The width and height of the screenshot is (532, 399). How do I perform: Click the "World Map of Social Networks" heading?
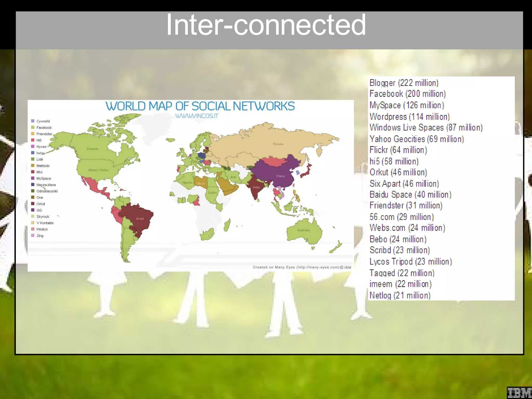[x=200, y=106]
